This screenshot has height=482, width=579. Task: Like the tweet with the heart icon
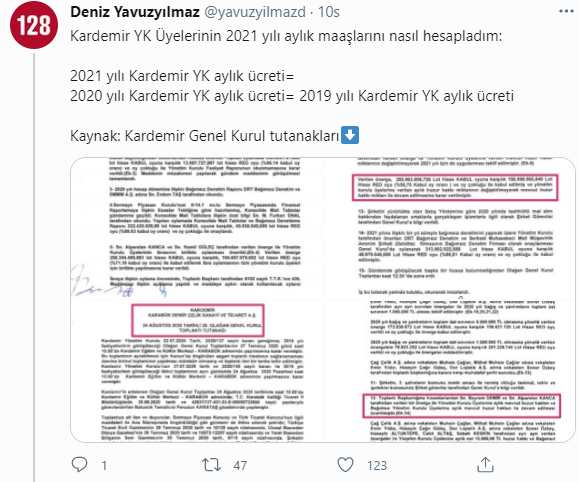click(x=345, y=465)
